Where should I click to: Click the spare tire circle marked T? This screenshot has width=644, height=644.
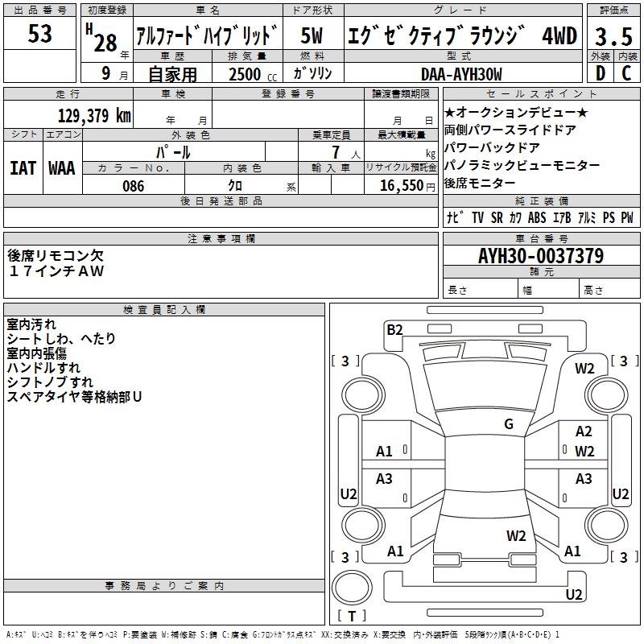pos(352,588)
